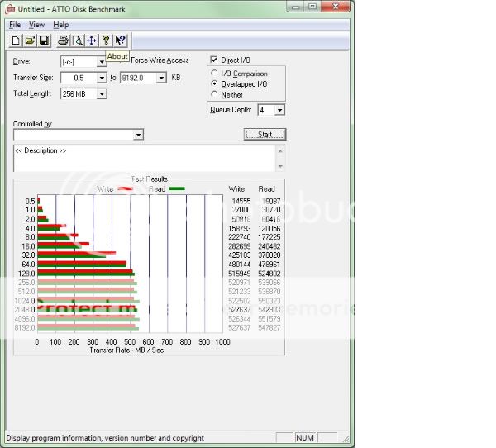The image size is (496, 448).
Task: Open the Help menu
Action: coord(60,25)
